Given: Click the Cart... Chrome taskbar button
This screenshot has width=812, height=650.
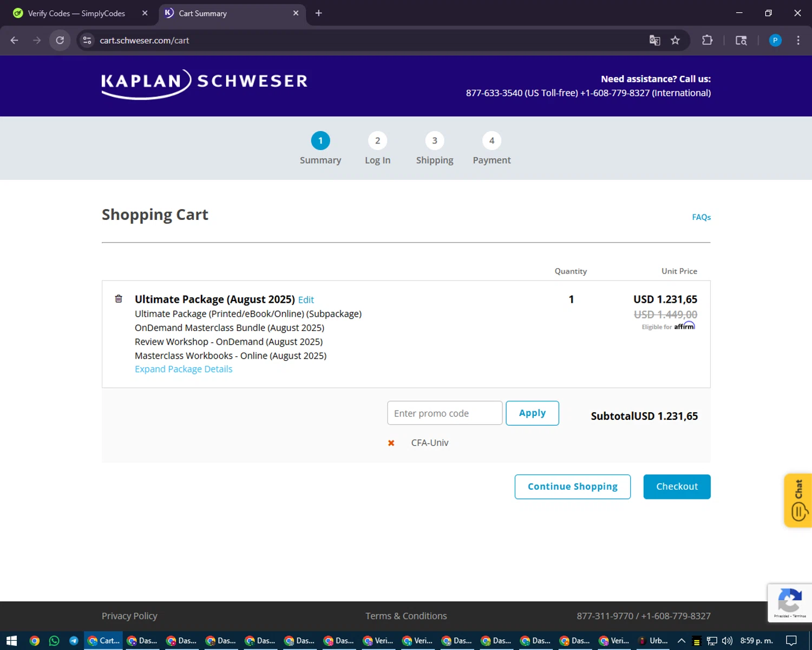Looking at the screenshot, I should [x=103, y=641].
